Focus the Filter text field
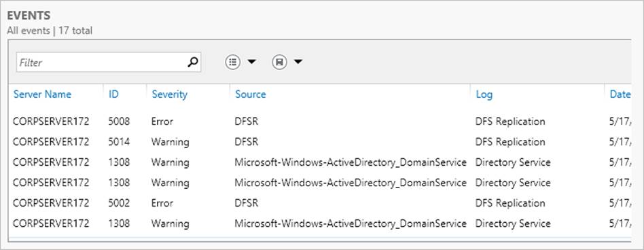 point(109,62)
